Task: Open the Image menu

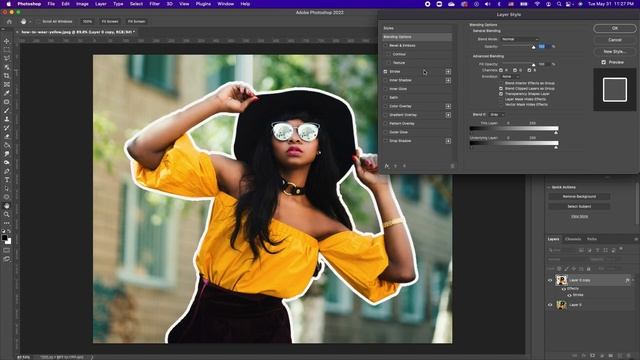Action: [82, 4]
